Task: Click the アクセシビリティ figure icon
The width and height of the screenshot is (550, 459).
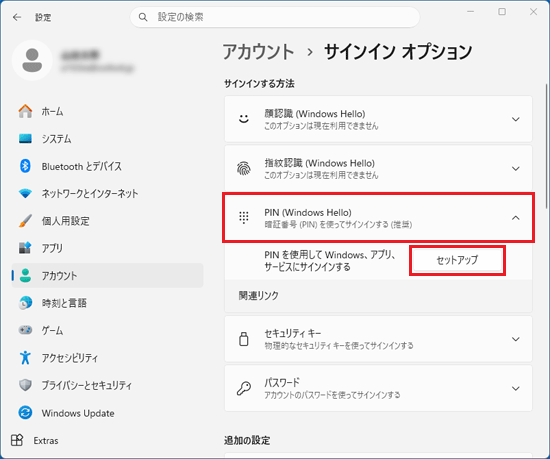Action: click(x=25, y=357)
